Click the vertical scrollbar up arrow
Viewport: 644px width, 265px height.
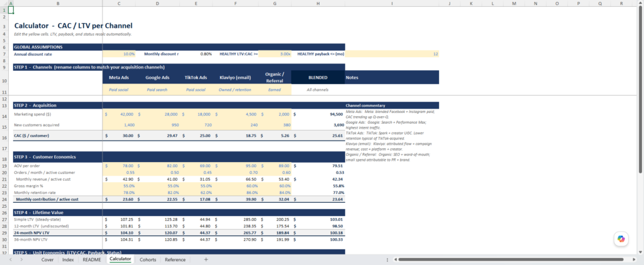[x=641, y=3]
